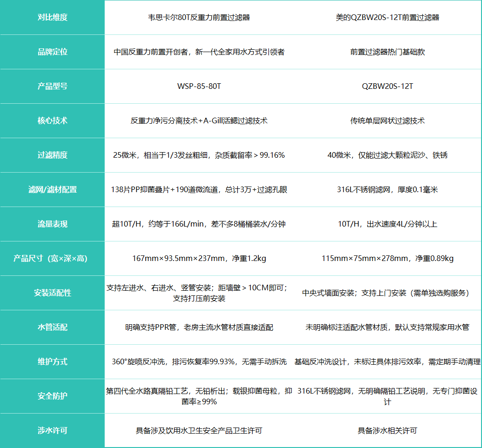Click the 流量表现 row label

(x=52, y=224)
